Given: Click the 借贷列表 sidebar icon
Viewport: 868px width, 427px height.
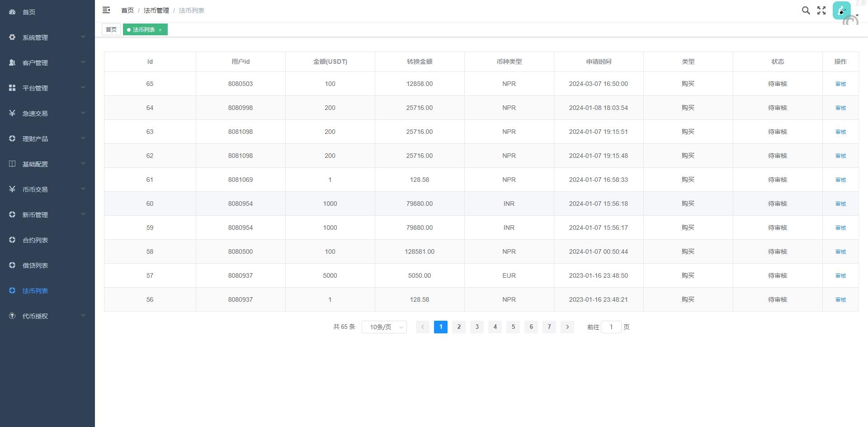Looking at the screenshot, I should [x=12, y=266].
